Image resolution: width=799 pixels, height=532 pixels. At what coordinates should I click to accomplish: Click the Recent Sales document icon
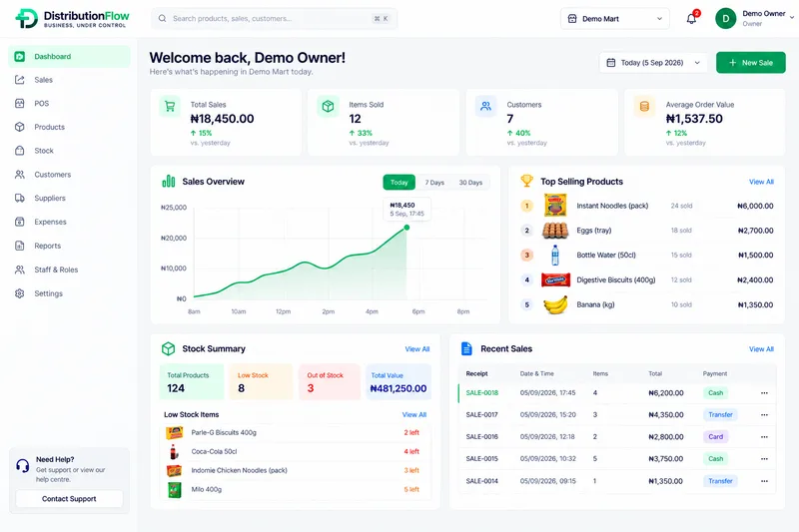click(x=466, y=348)
